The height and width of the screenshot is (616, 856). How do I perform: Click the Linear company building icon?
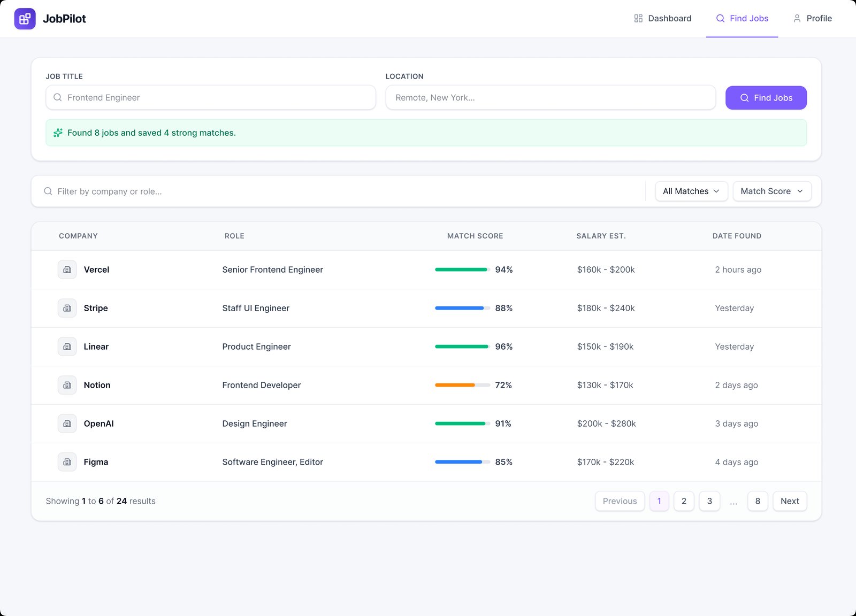pos(67,346)
